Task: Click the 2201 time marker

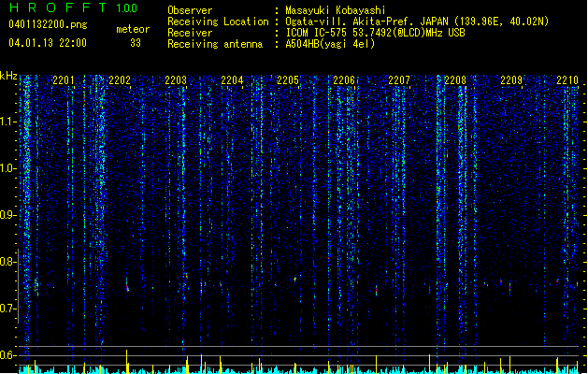Action: pos(64,79)
